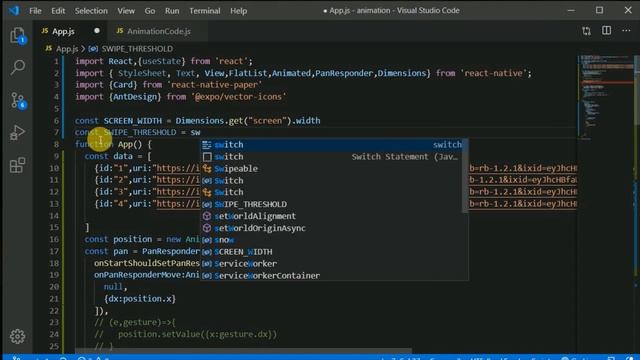This screenshot has width=640, height=360.
Task: Select the highlighted switch keyword suggestion
Action: click(x=334, y=145)
